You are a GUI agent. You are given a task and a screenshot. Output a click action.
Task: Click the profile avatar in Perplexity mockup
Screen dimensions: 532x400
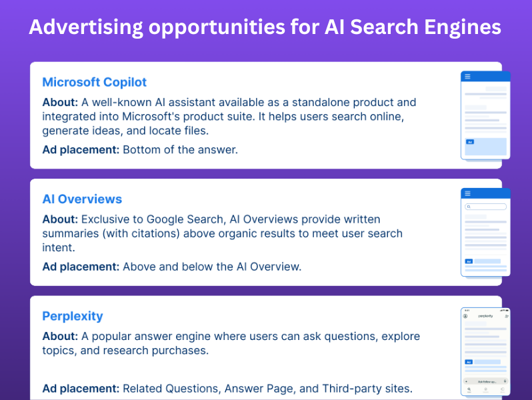click(x=465, y=316)
